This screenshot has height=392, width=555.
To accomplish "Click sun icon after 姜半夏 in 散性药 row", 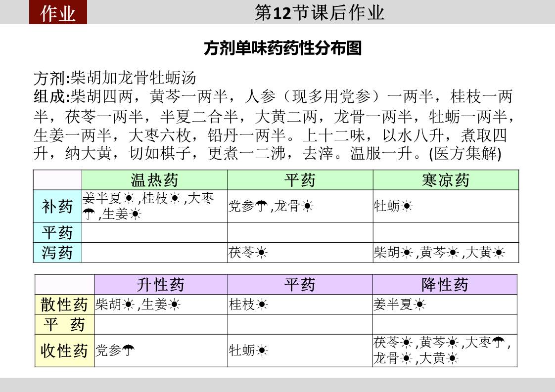I will [x=419, y=305].
